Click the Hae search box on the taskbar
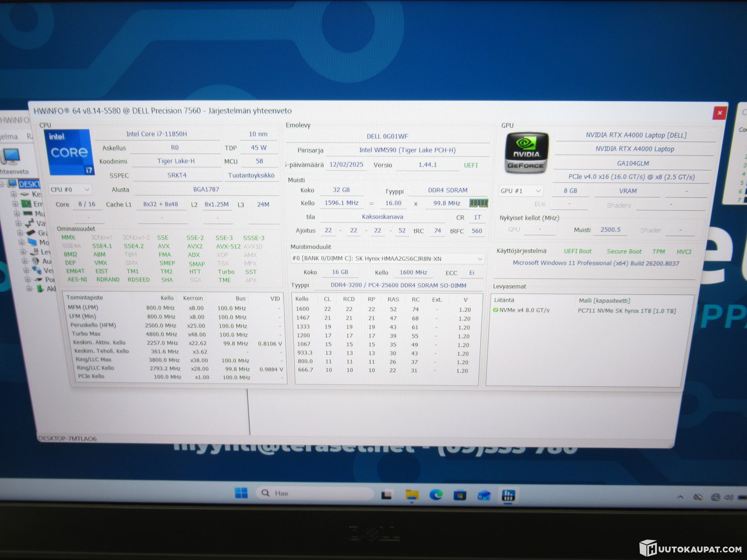This screenshot has width=747, height=560. coord(315,493)
